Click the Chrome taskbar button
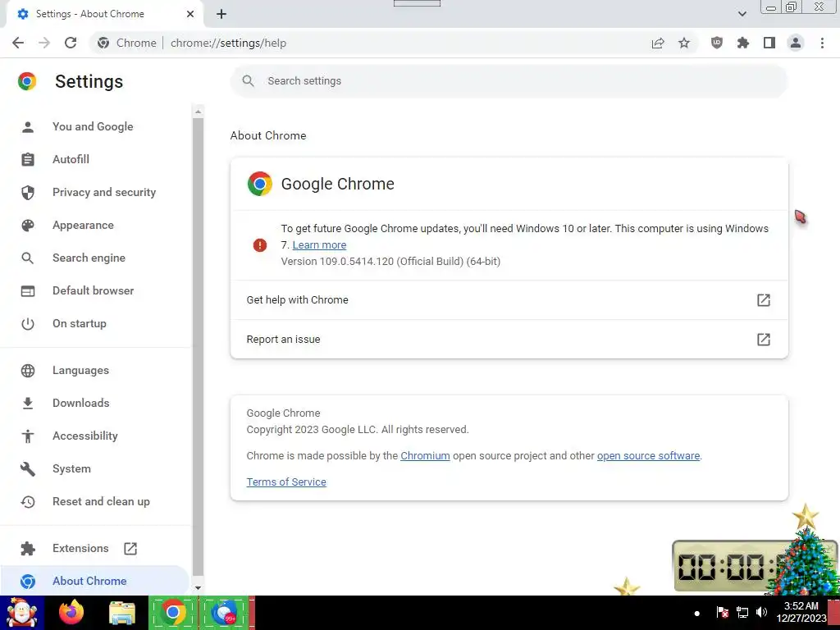 173,612
